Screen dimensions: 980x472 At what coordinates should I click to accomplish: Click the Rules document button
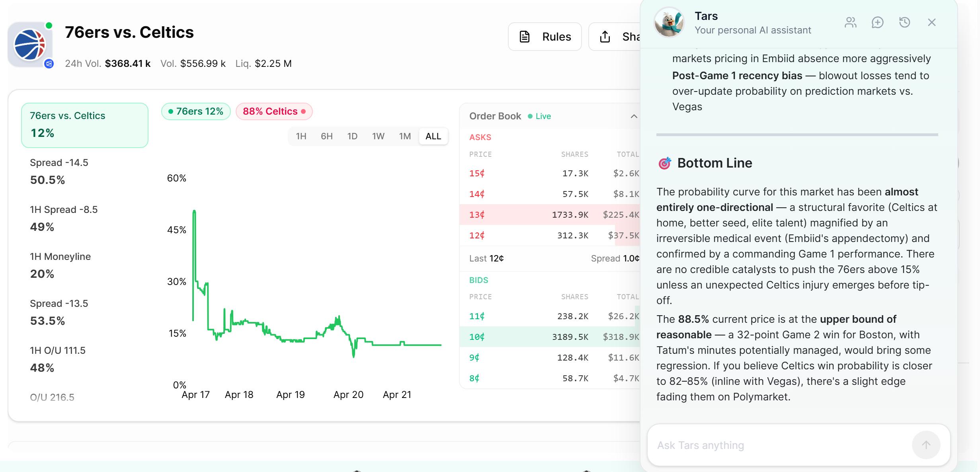[545, 37]
